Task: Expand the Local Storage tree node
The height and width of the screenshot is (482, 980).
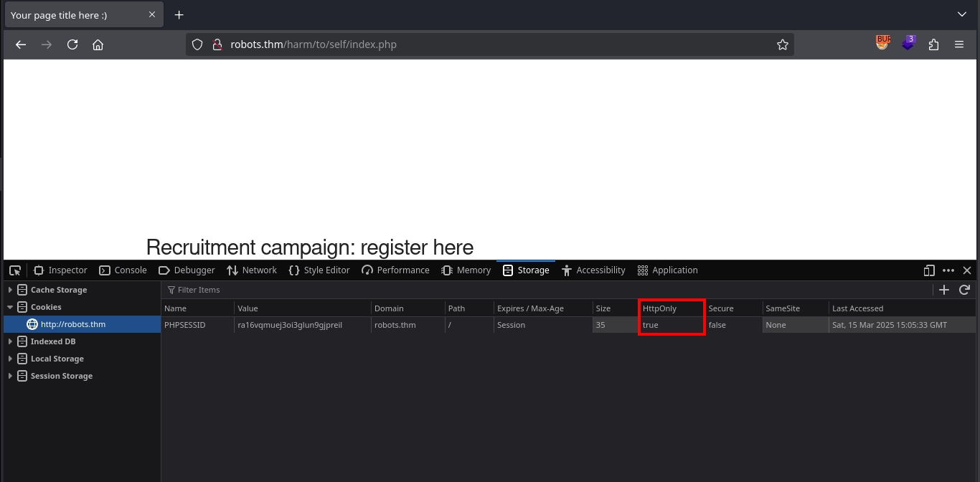Action: (10, 359)
